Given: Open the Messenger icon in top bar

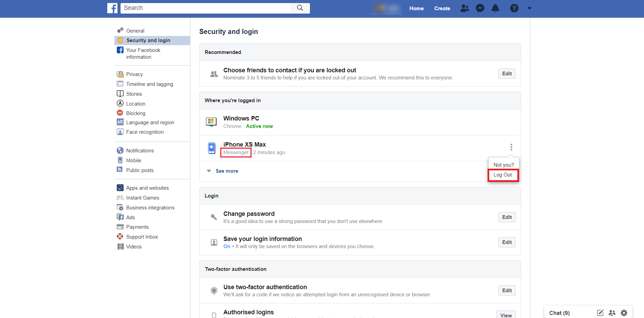Looking at the screenshot, I should [480, 8].
